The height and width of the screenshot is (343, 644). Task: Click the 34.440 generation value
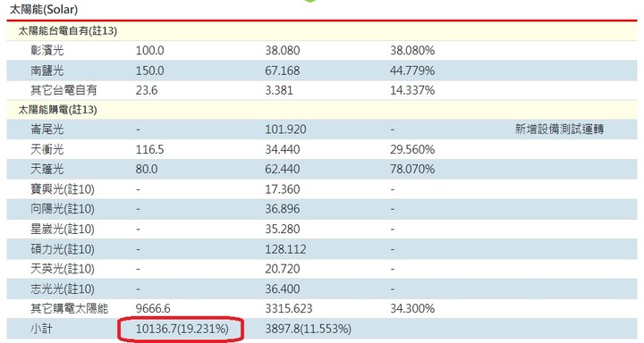coord(282,149)
